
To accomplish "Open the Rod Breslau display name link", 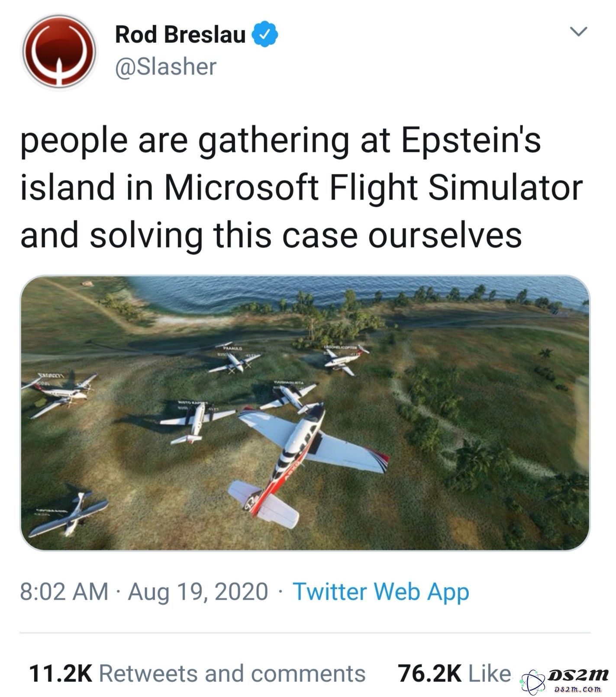I will 180,34.
